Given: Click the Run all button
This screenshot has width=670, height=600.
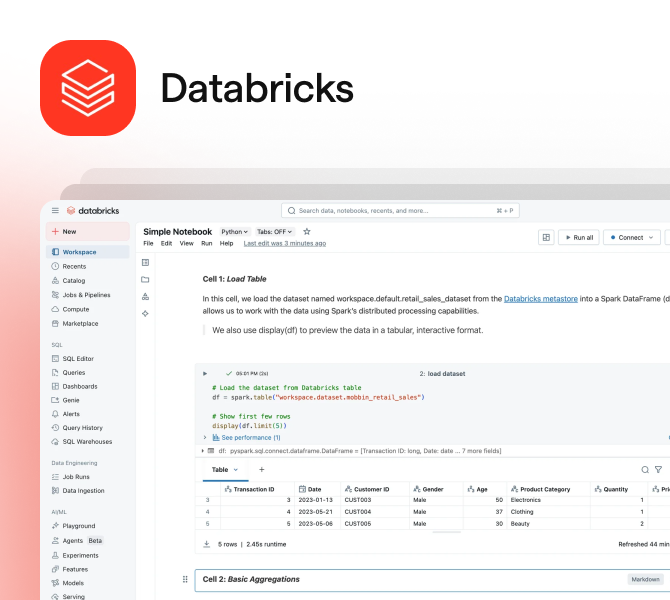Looking at the screenshot, I should click(x=579, y=237).
